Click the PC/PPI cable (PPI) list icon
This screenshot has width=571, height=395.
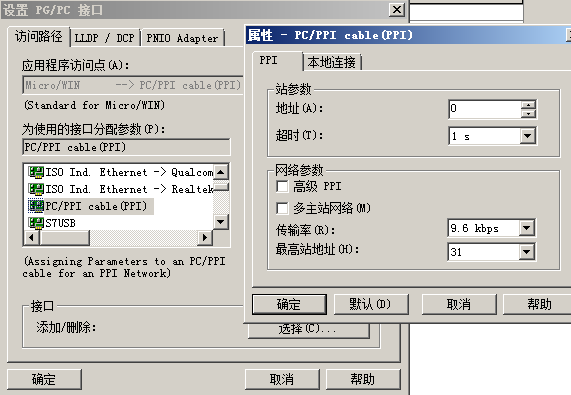36,206
